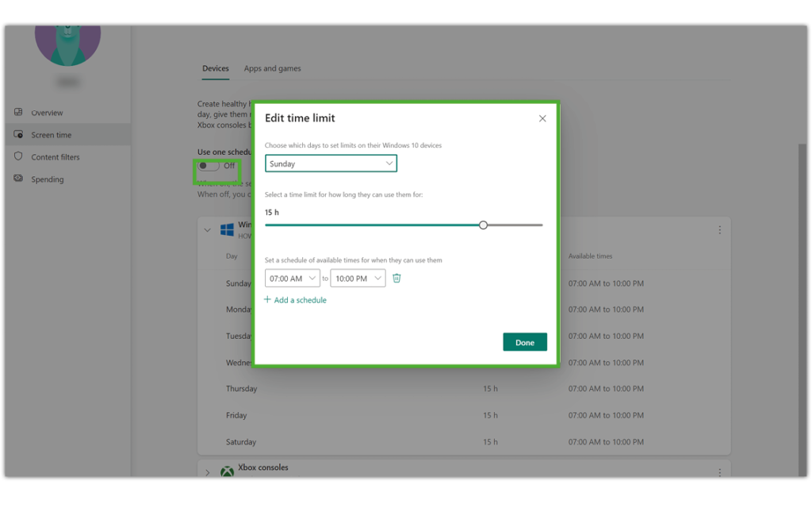Close the Edit time limit dialog
This screenshot has width=812, height=508.
pyautogui.click(x=542, y=118)
